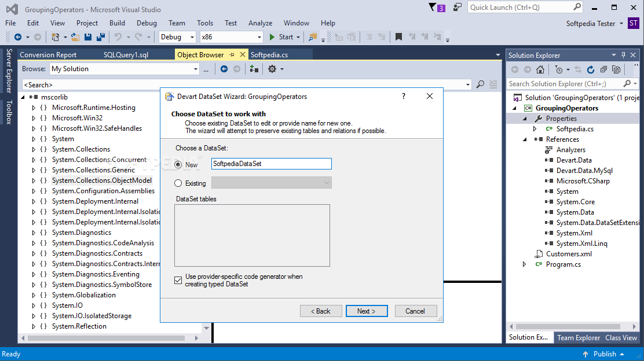Expand the Program.cs node

coord(525,264)
